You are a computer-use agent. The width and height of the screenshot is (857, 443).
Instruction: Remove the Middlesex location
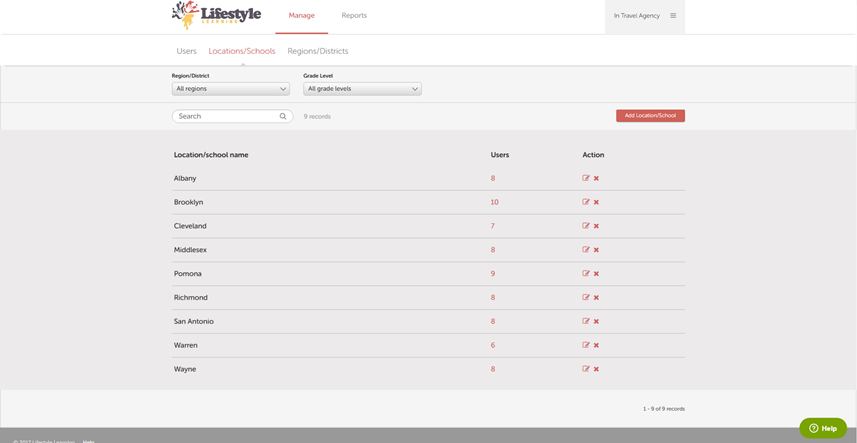[x=596, y=250]
